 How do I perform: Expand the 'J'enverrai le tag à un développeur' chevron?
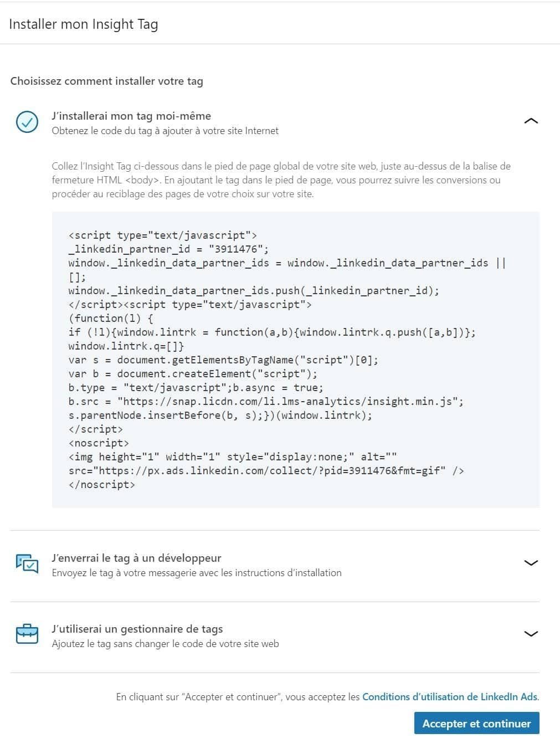[531, 563]
